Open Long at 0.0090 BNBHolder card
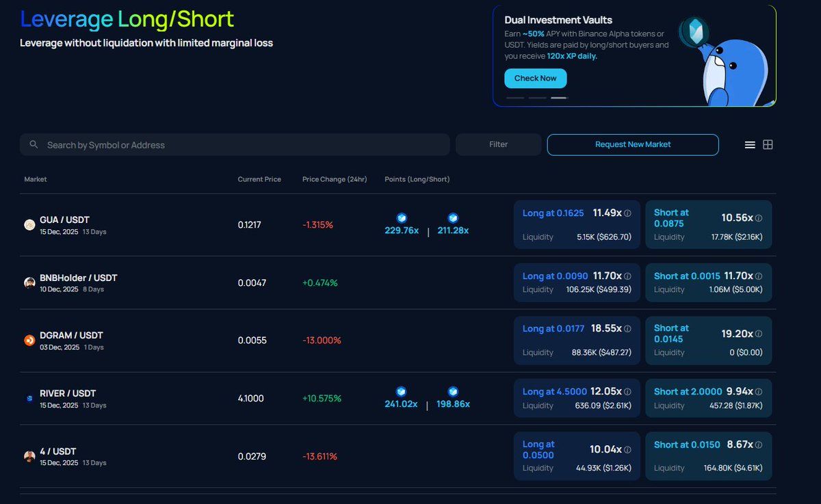This screenshot has height=504, width=821. click(577, 282)
